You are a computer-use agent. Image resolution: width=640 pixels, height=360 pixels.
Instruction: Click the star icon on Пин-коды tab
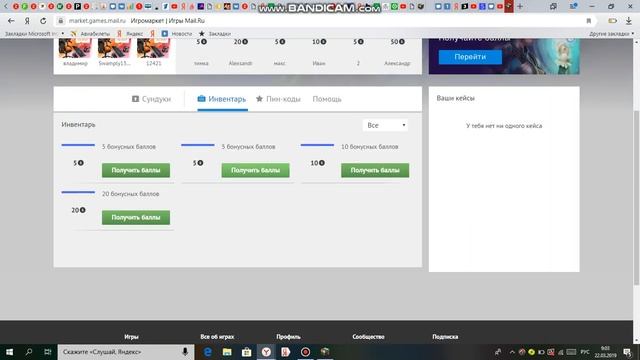(259, 98)
